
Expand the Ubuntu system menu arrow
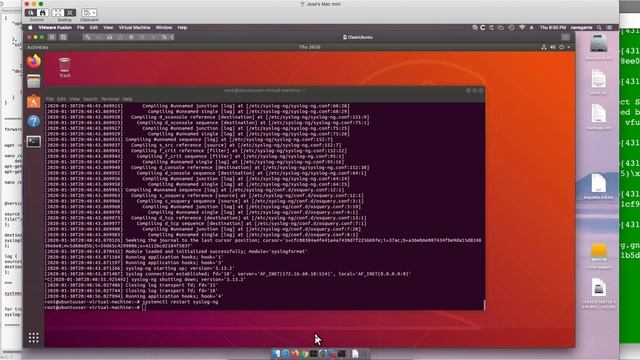coord(569,47)
